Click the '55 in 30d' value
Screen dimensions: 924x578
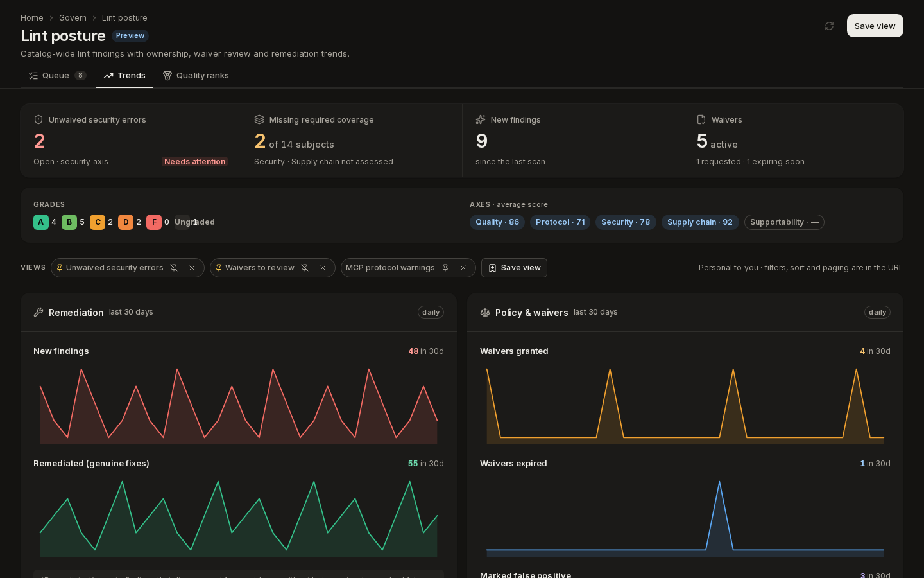426,464
